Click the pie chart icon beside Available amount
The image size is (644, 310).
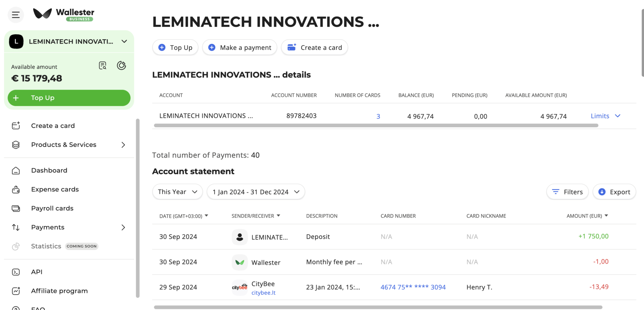coord(121,66)
